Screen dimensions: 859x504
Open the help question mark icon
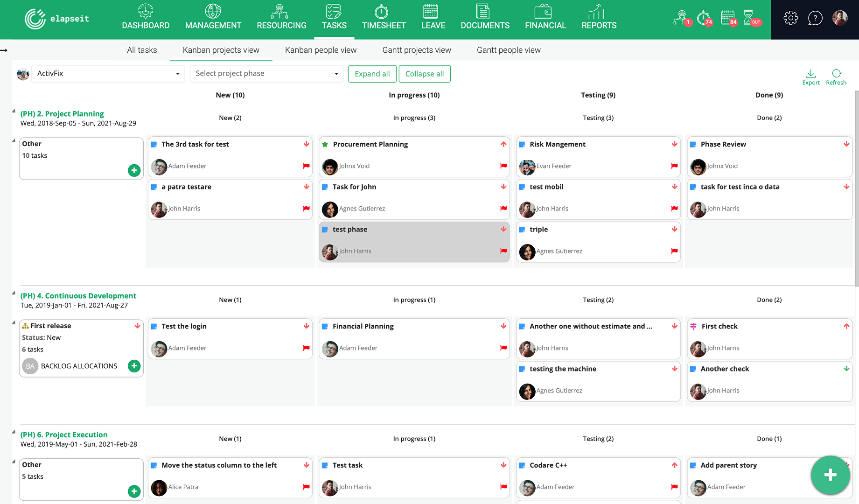(x=815, y=18)
